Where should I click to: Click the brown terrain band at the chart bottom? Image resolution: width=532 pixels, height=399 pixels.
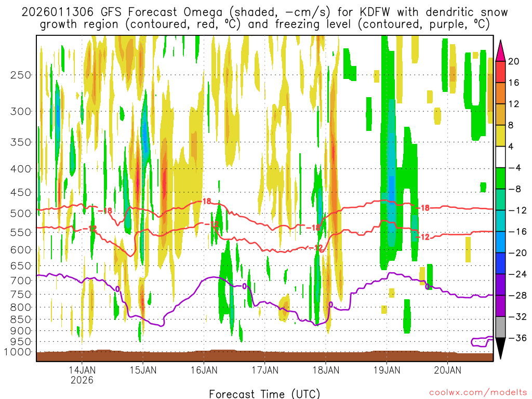click(264, 356)
